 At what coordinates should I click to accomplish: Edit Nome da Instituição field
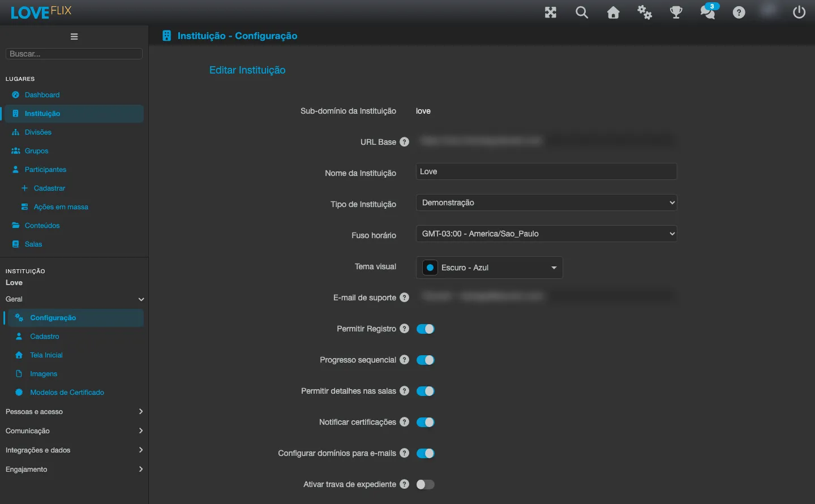tap(547, 171)
